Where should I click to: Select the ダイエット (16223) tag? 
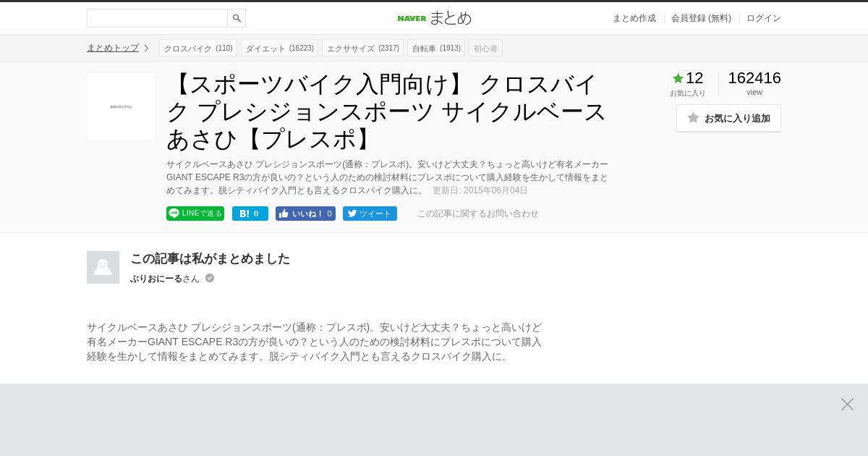click(x=279, y=48)
